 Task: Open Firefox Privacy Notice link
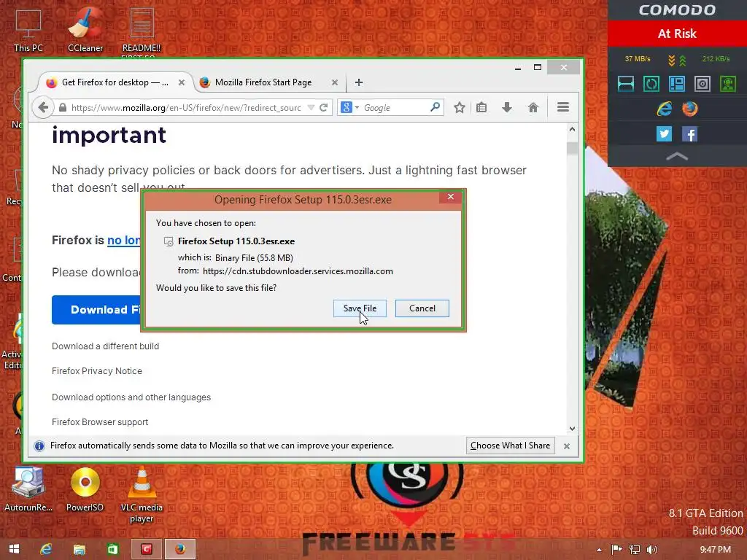(x=97, y=371)
